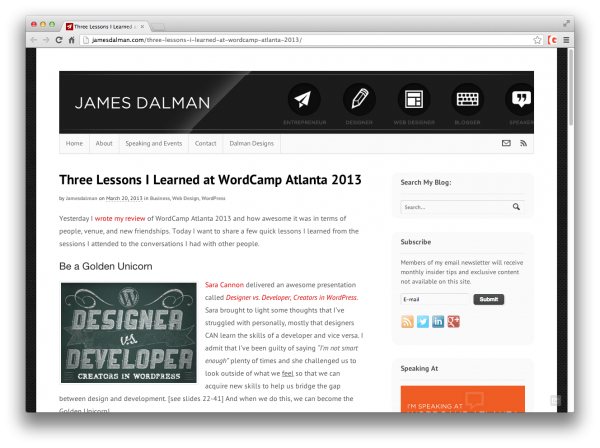This screenshot has height=448, width=600.
Task: Toggle fullscreen with the window expand arrows
Action: [566, 24]
